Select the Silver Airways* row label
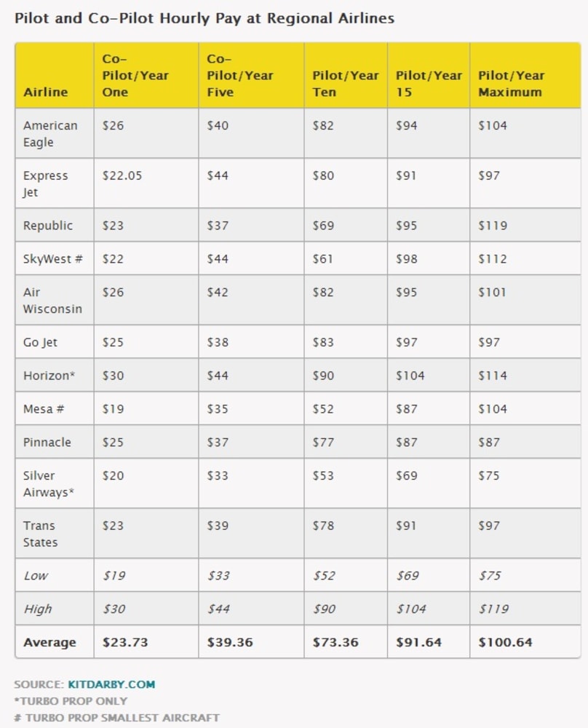The height and width of the screenshot is (728, 588). click(49, 484)
